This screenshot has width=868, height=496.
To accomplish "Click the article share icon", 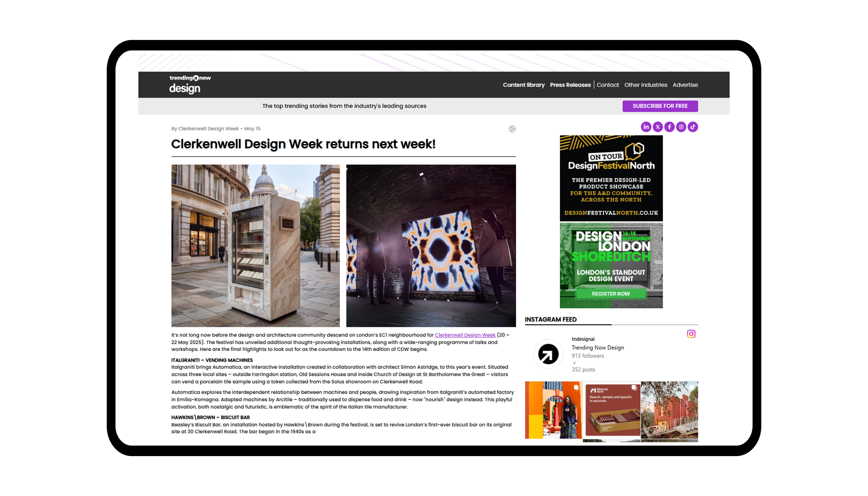I will click(512, 129).
